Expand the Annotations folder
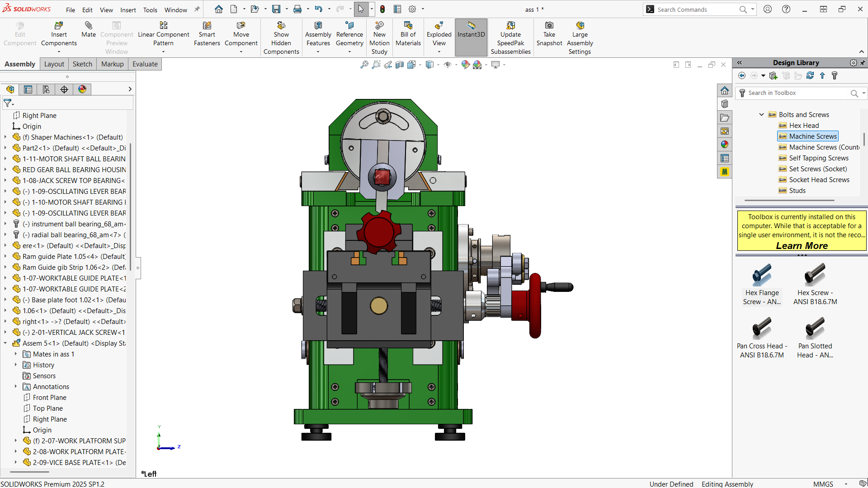This screenshot has width=868, height=488. pyautogui.click(x=16, y=386)
